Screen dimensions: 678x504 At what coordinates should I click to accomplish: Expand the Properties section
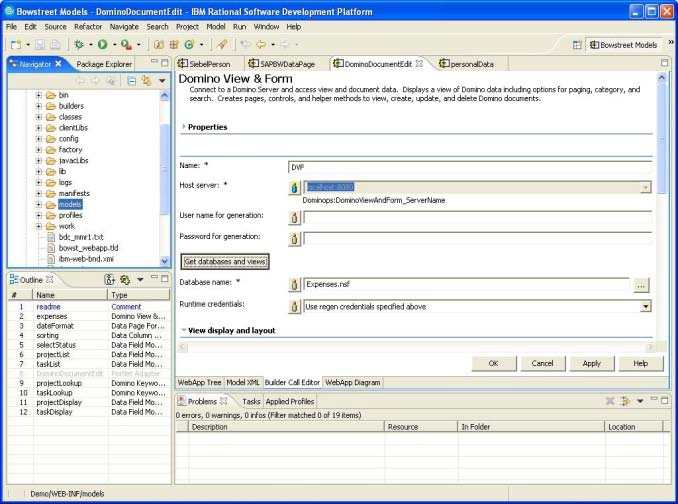point(184,127)
